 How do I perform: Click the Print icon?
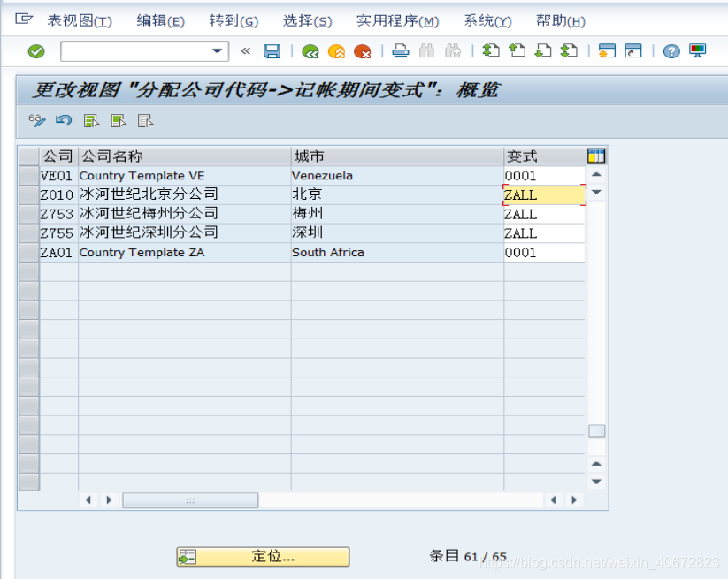(400, 50)
